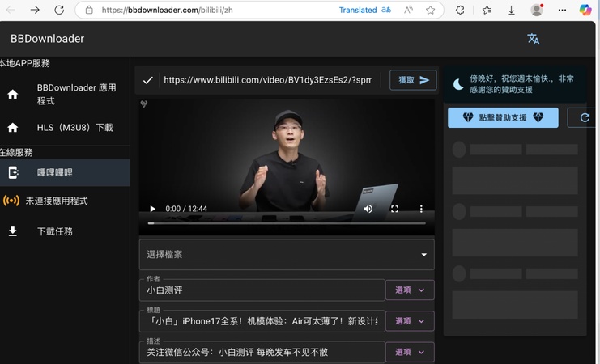Click the download arrow icon beside 下載任務
This screenshot has height=364, width=600.
(13, 231)
